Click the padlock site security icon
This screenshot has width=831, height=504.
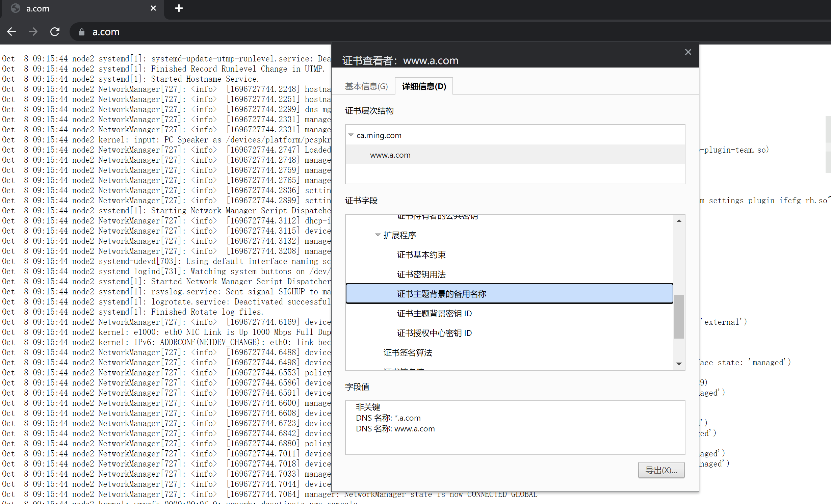pos(81,32)
